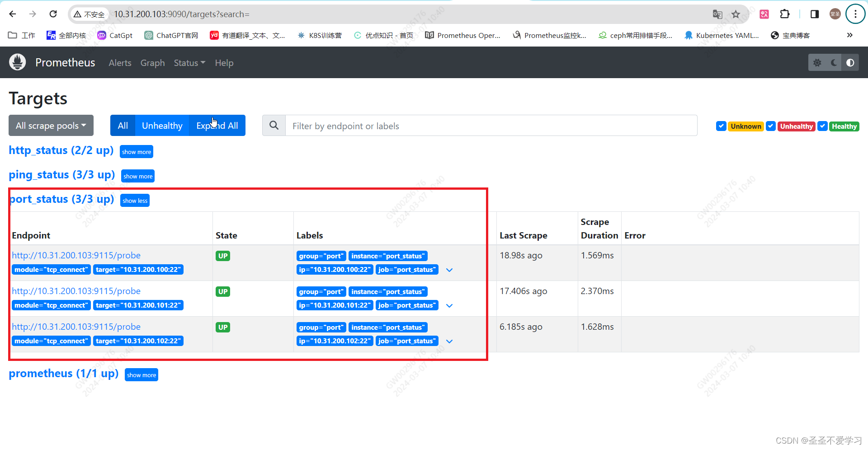Open the 全部内核 bookmark
Image resolution: width=868 pixels, height=449 pixels.
[x=66, y=35]
